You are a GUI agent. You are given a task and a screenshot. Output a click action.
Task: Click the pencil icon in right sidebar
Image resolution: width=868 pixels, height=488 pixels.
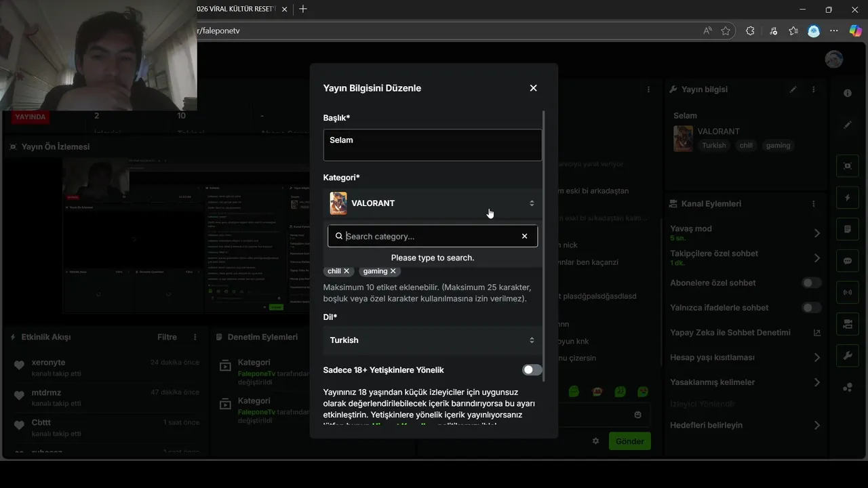point(848,125)
